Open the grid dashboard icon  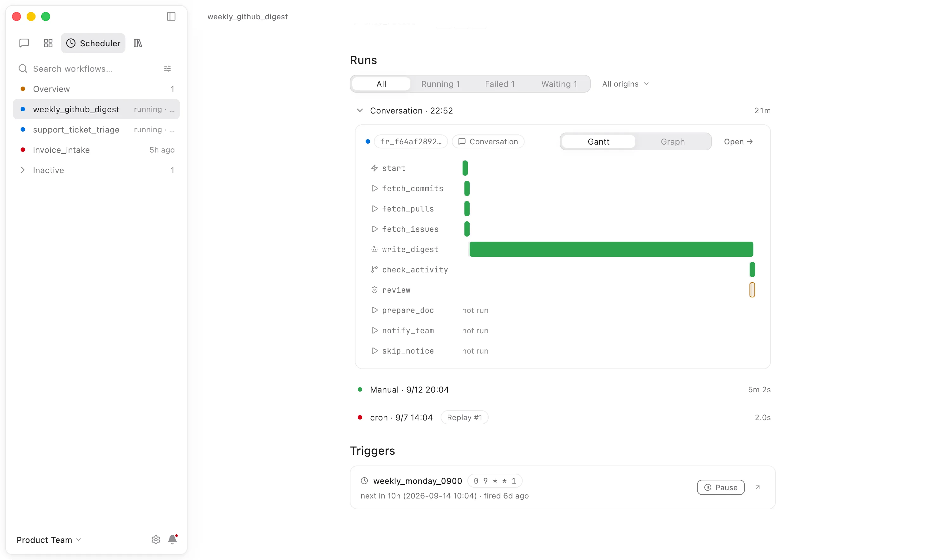click(x=48, y=43)
